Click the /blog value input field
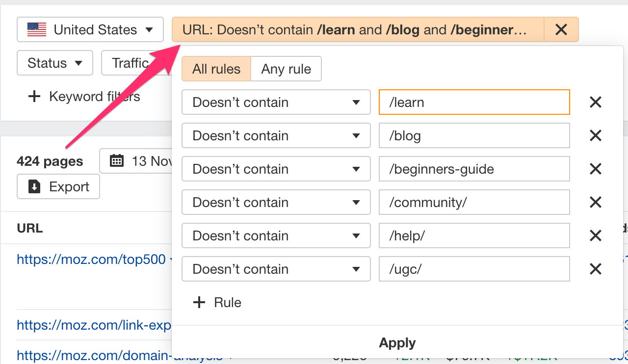 474,135
